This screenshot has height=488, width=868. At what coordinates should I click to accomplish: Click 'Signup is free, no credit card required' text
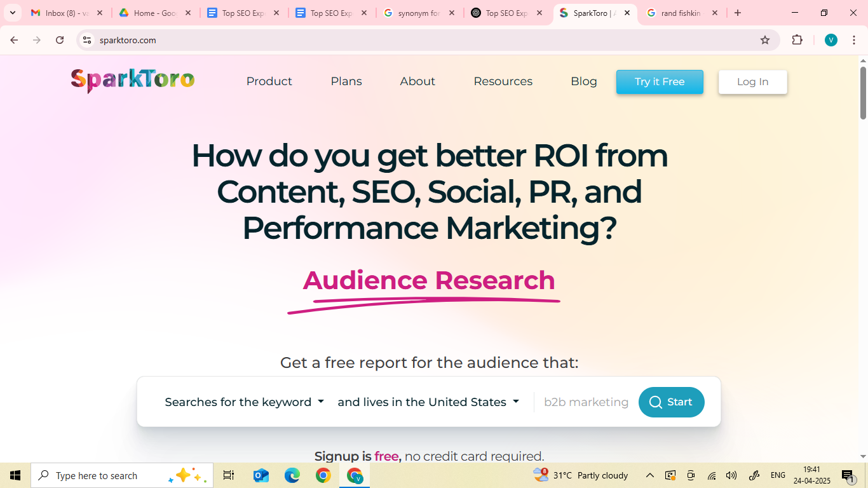[430, 456]
